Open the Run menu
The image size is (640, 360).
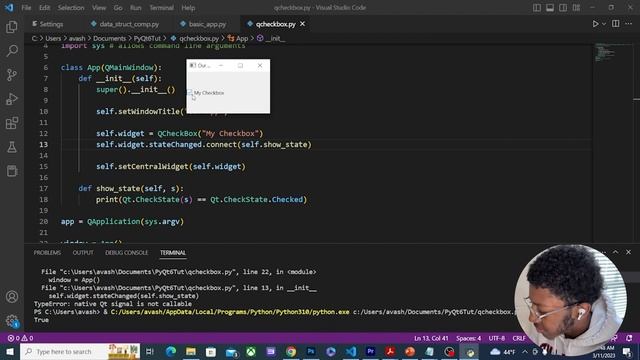point(136,8)
